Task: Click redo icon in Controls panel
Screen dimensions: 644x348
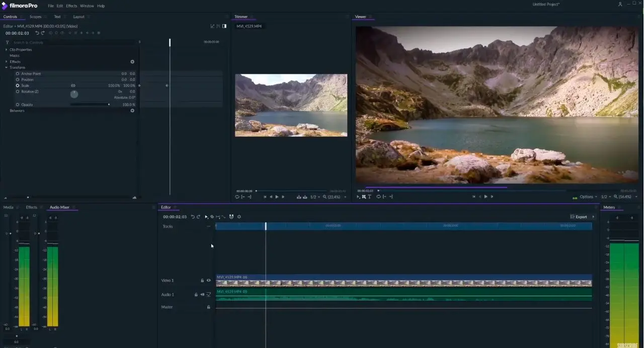Action: [x=43, y=33]
